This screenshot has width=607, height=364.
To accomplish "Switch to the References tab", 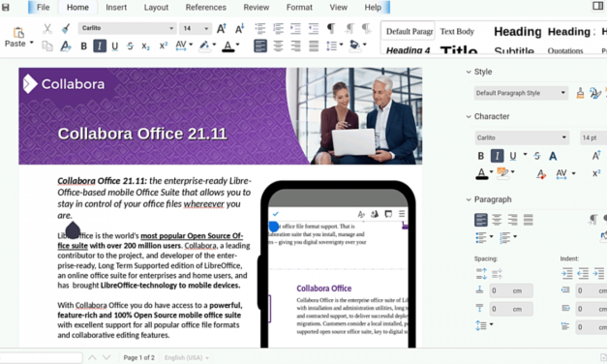I will (205, 8).
